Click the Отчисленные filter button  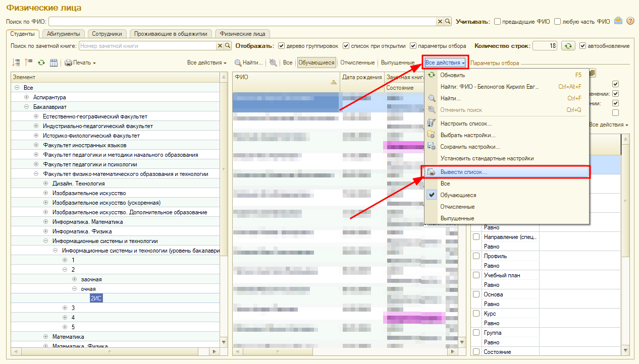[357, 63]
